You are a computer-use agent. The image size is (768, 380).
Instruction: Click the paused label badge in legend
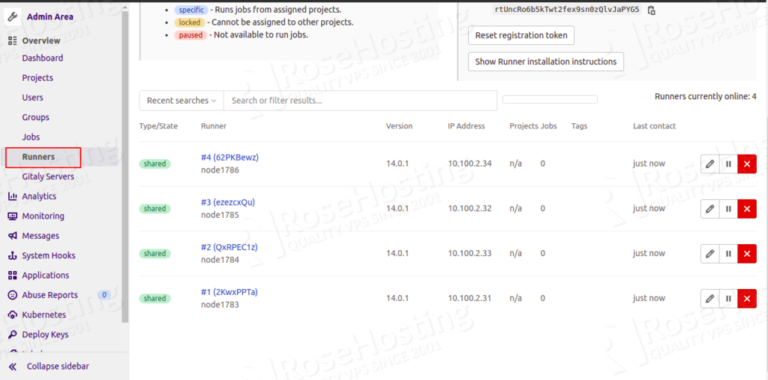(191, 35)
